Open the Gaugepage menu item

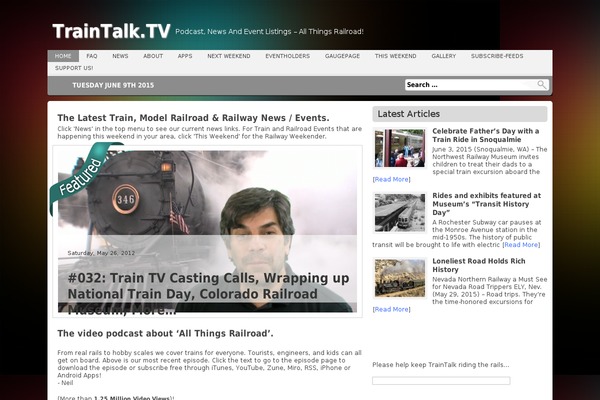click(342, 56)
